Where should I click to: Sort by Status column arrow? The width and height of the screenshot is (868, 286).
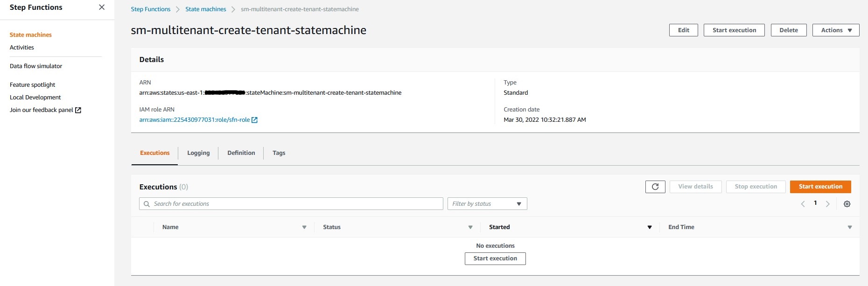pyautogui.click(x=470, y=227)
